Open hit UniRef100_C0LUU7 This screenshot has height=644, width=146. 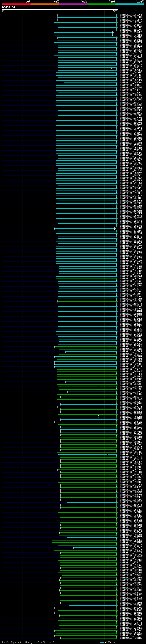coord(131,17)
